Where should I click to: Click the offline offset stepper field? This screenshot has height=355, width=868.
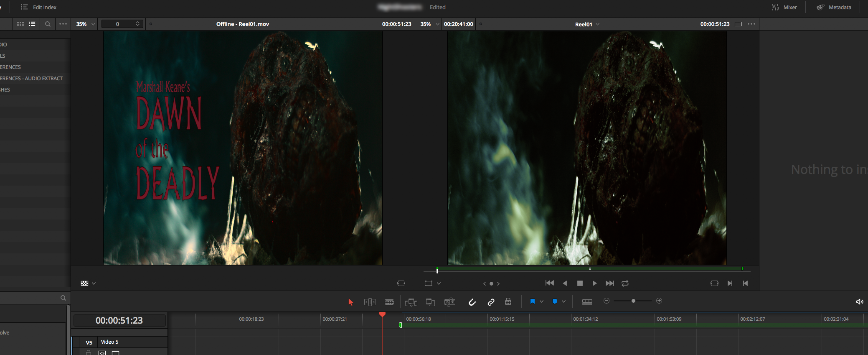coord(122,24)
